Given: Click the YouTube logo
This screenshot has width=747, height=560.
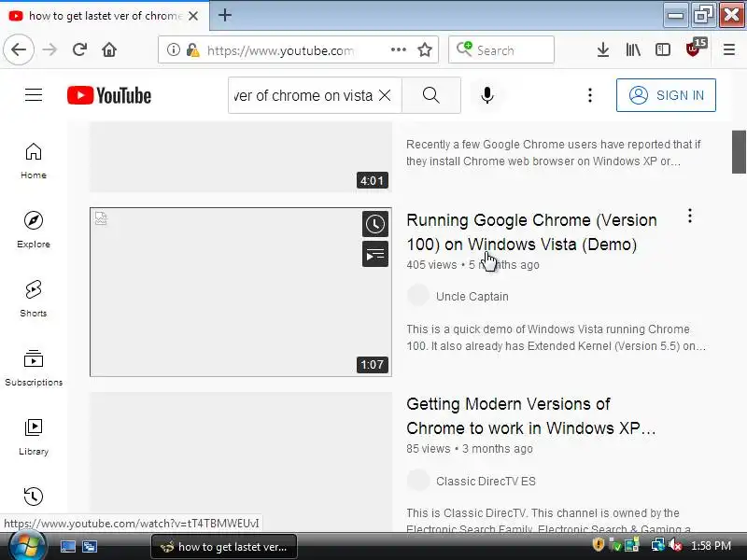Looking at the screenshot, I should point(109,95).
